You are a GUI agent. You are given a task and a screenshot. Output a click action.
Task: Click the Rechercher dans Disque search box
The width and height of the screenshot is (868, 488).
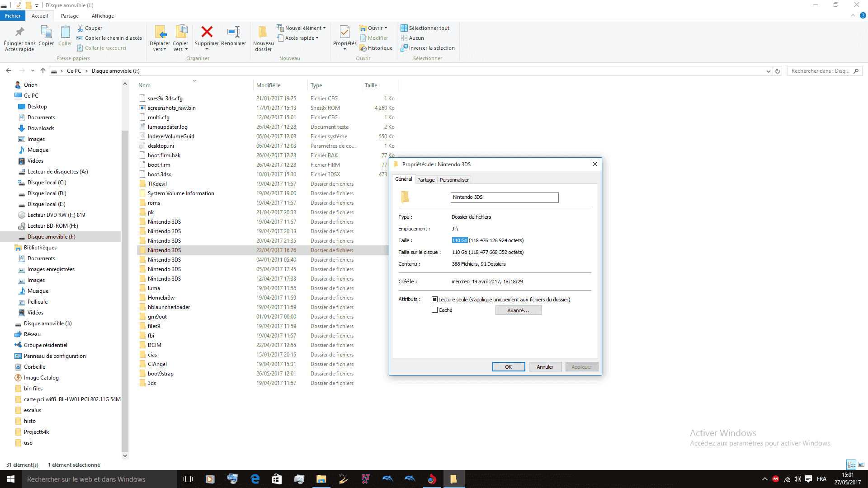[824, 71]
